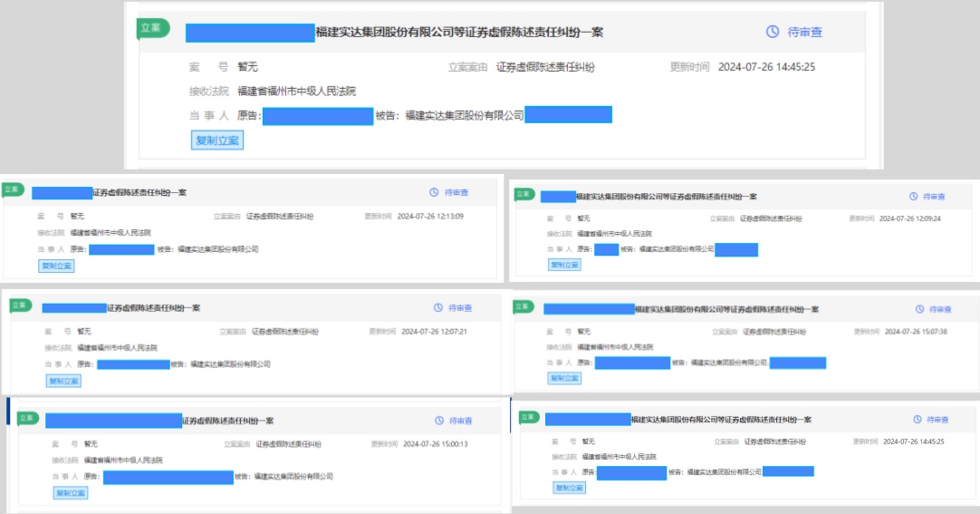Viewport: 980px width, 514px height.
Task: Click 复制立案 in the smaller 14:45:25 case card
Action: [x=570, y=487]
